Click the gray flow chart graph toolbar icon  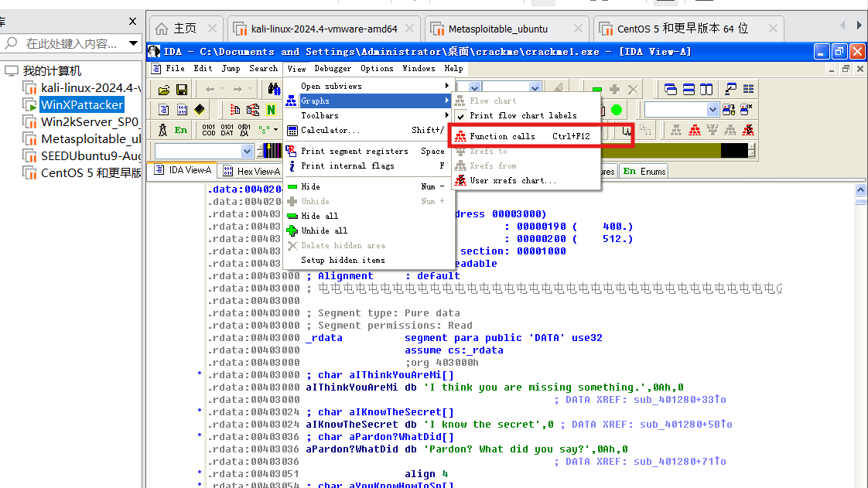point(676,130)
